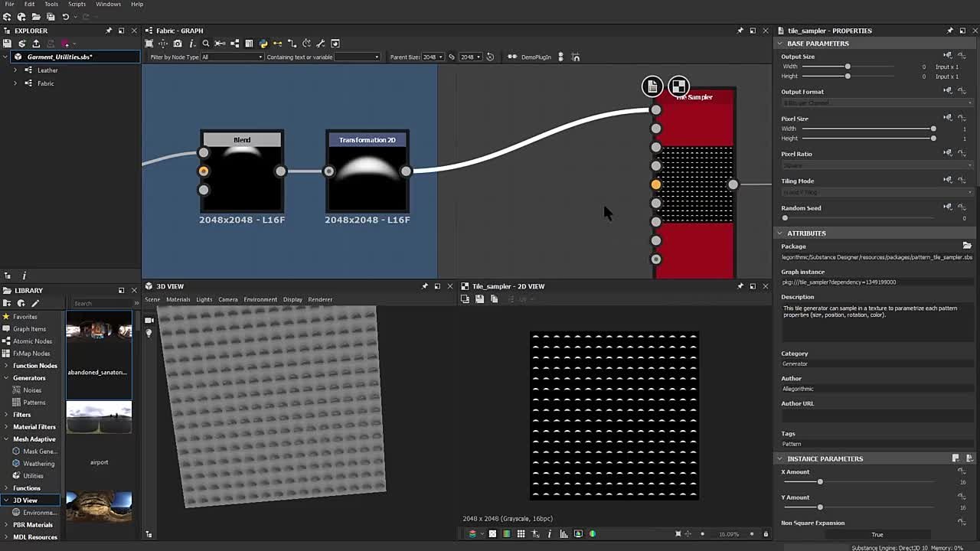The height and width of the screenshot is (551, 980).
Task: Collapse the Base Parameters section
Action: [780, 44]
